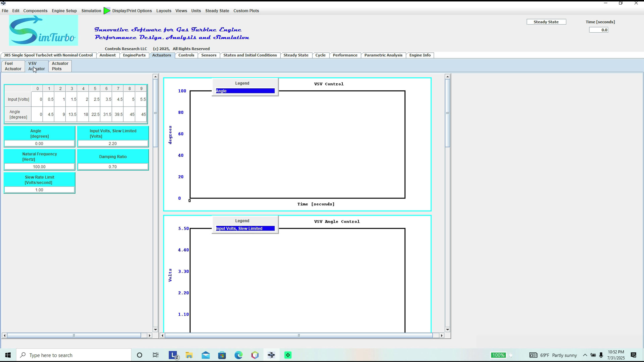
Task: Switch to the EngineParts tab
Action: coord(134,55)
